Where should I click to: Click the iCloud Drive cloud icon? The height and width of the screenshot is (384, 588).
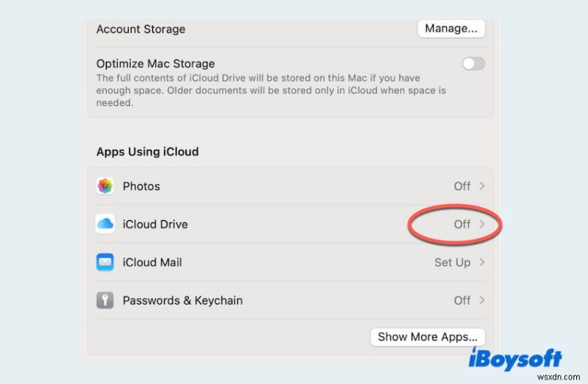click(105, 224)
